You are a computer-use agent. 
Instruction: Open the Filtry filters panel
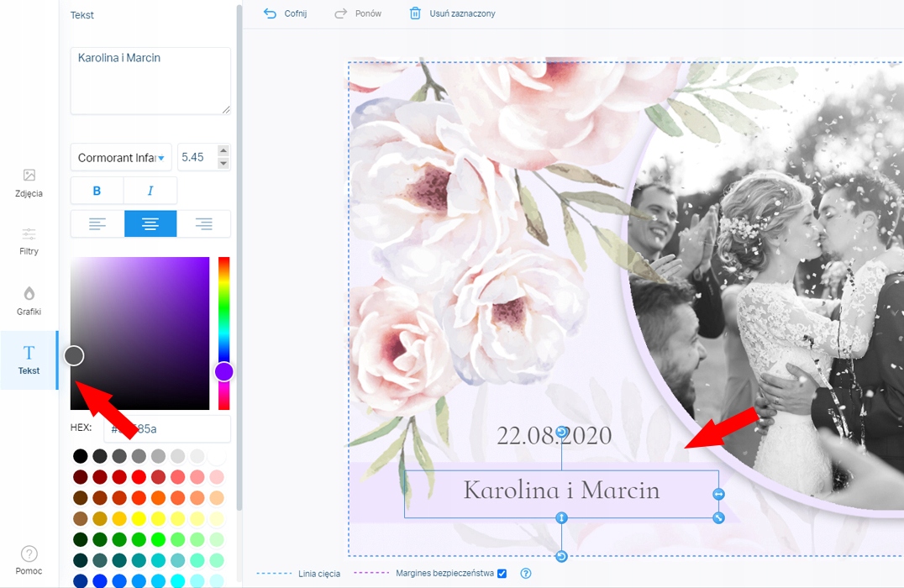click(29, 241)
